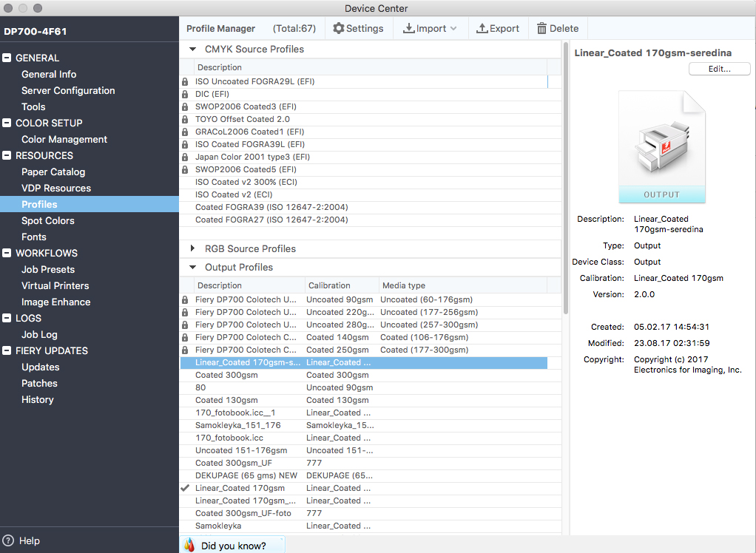Click the Help question mark icon
Screen dimensions: 756x553
pos(8,540)
